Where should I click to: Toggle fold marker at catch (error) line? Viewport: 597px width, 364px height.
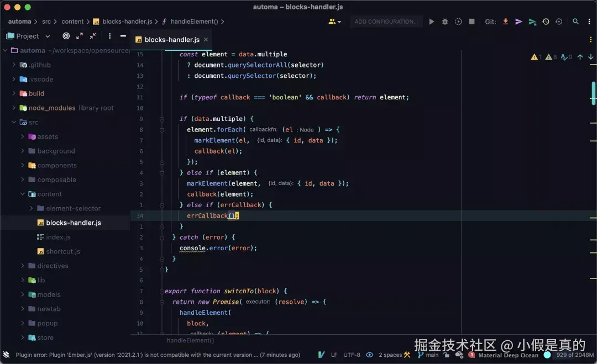point(162,238)
